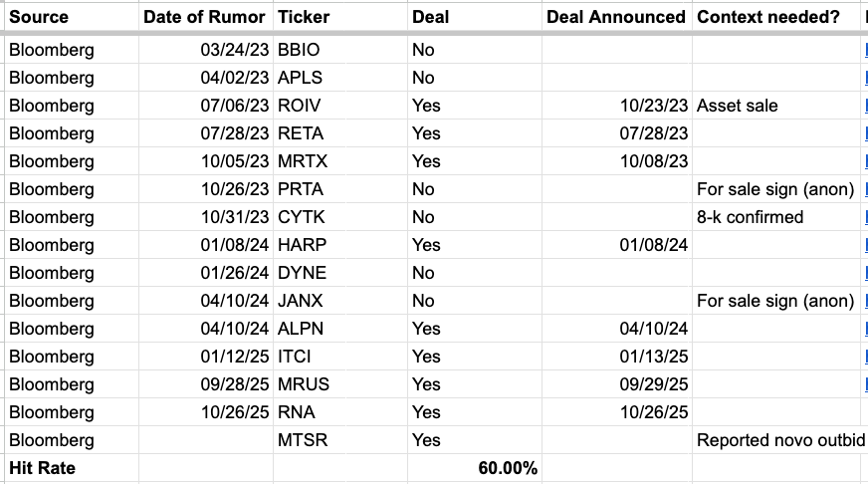
Task: Select the Deal Announced header cell
Action: (617, 17)
